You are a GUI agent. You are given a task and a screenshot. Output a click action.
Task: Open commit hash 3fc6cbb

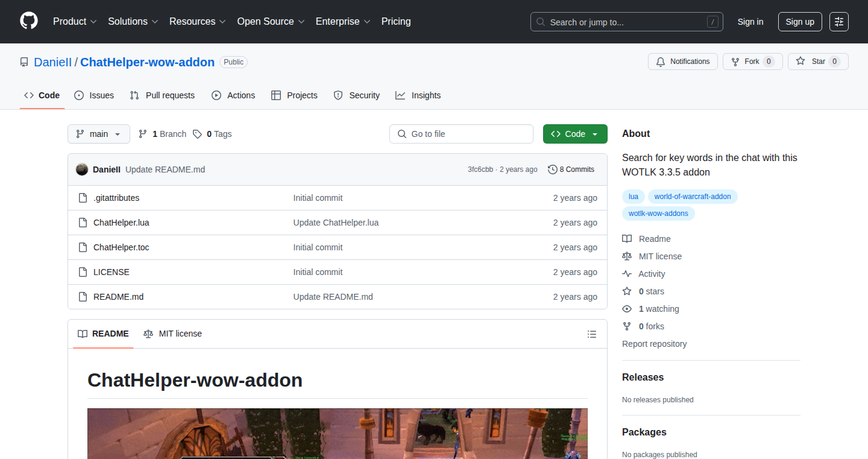pyautogui.click(x=480, y=169)
